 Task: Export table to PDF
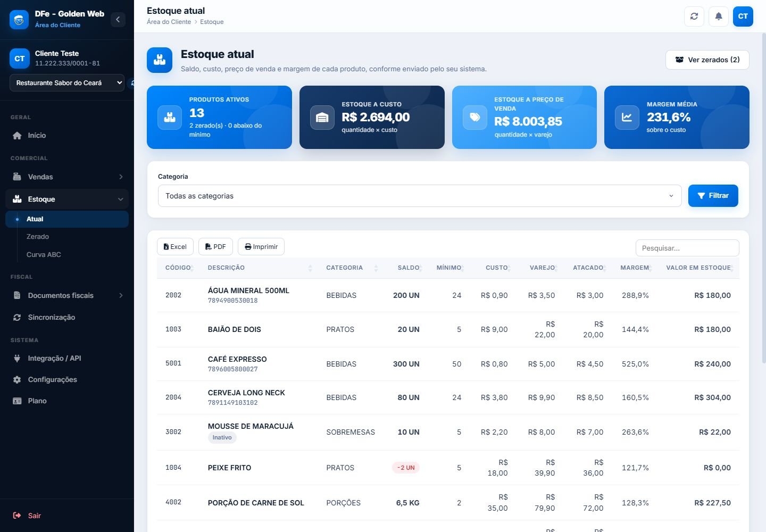(x=215, y=247)
